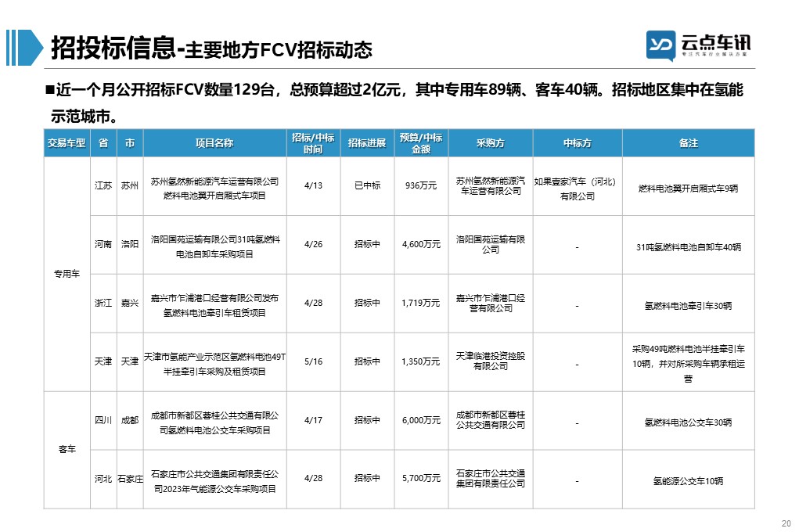Select the 项目名称 column header
Viewport: 799px width, 532px height.
click(214, 143)
